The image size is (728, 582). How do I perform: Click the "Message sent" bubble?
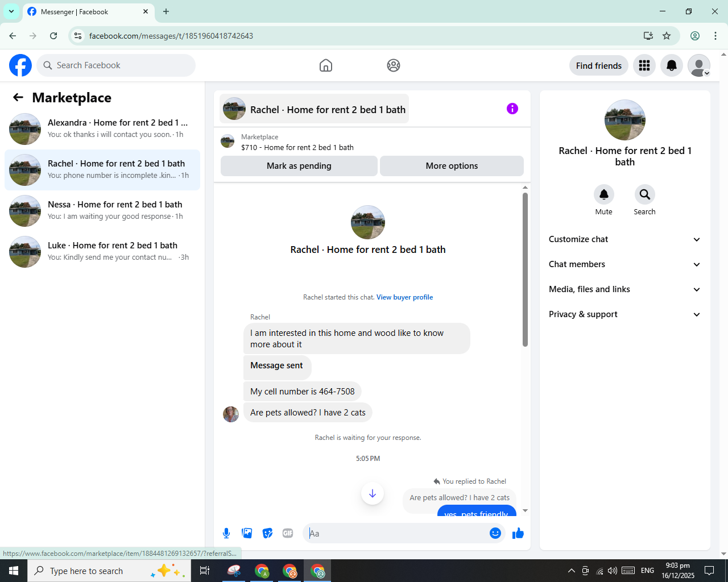278,367
